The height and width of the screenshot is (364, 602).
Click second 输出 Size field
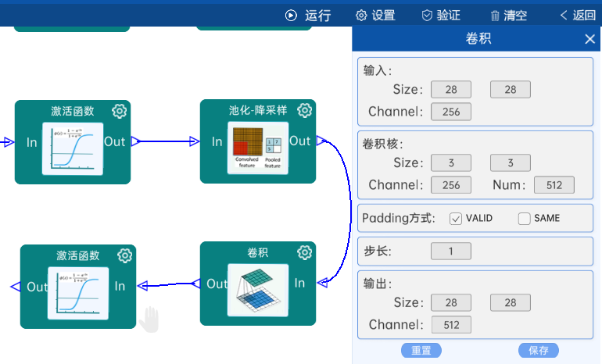tap(511, 302)
